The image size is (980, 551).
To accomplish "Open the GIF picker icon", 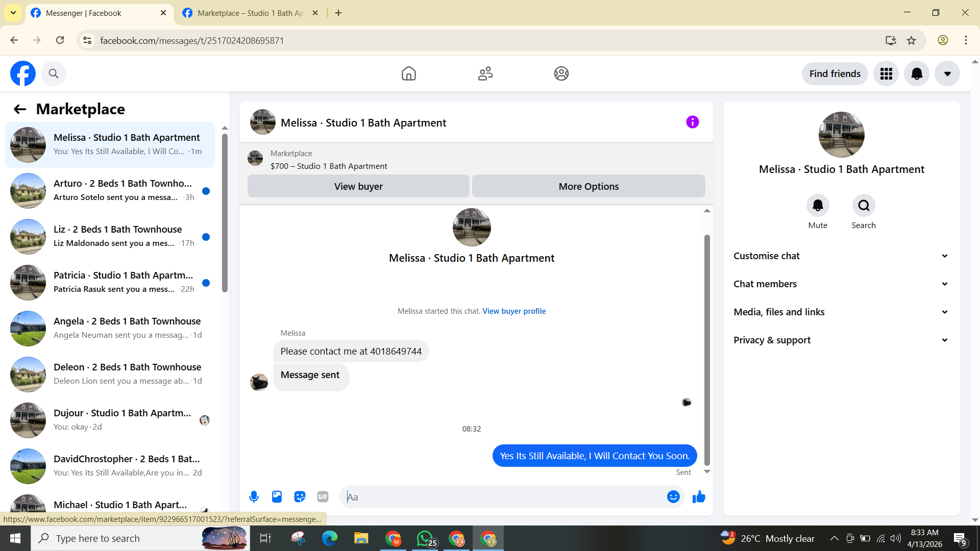I will (x=323, y=496).
